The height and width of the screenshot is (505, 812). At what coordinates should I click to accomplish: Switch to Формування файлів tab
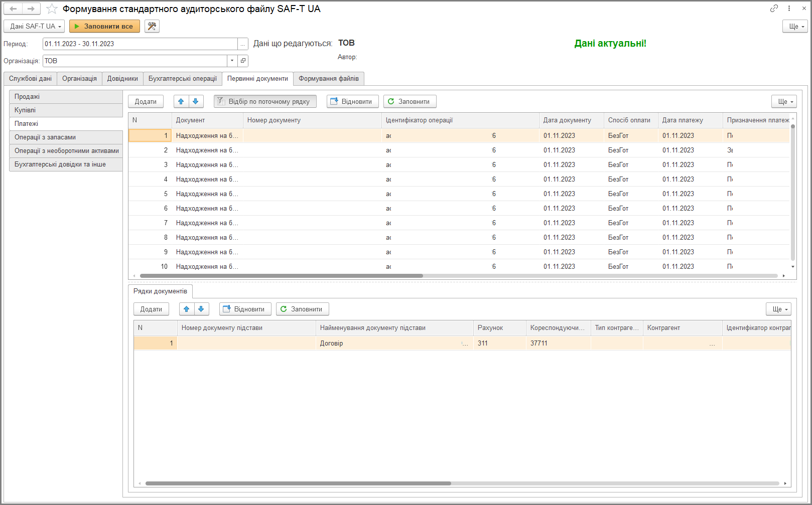[x=329, y=79]
